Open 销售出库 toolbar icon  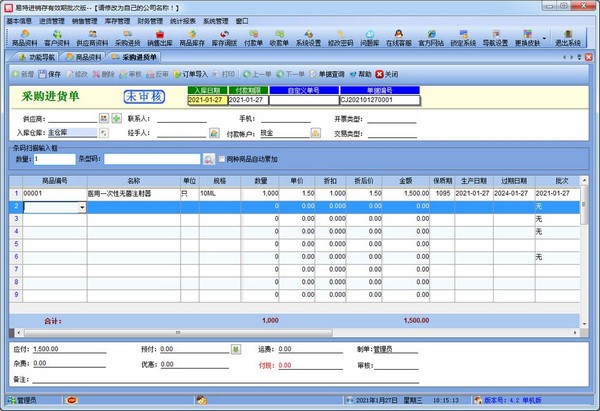click(160, 38)
